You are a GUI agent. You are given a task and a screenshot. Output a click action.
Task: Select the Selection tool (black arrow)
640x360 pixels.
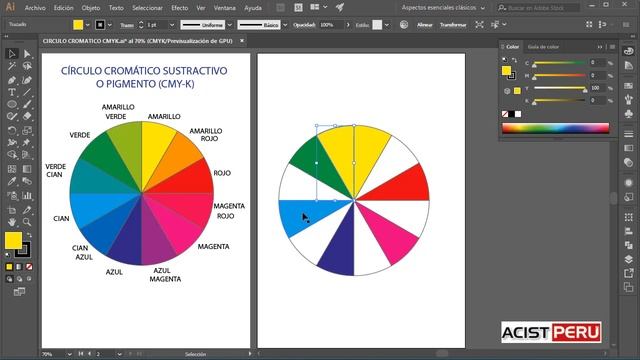tap(12, 53)
